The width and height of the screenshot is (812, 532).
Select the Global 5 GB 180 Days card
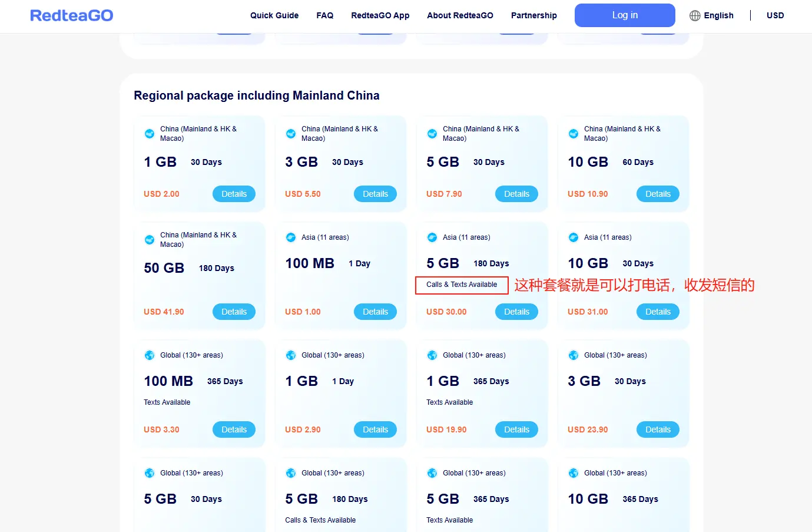tap(341, 495)
